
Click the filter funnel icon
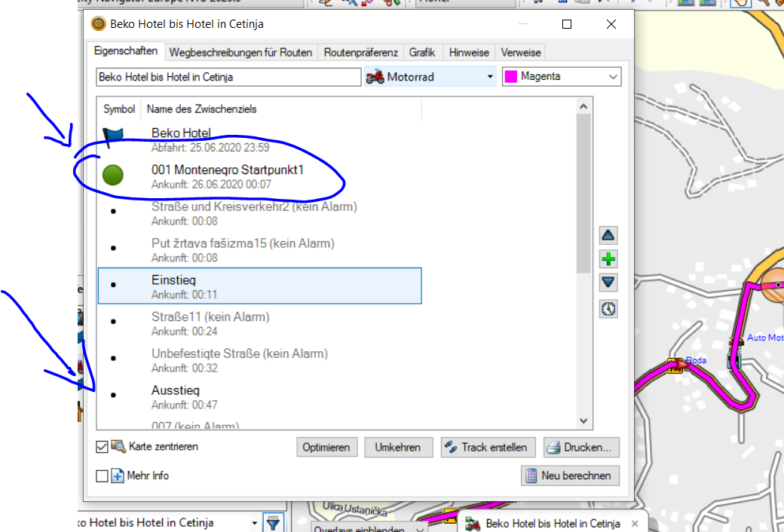coord(274,522)
